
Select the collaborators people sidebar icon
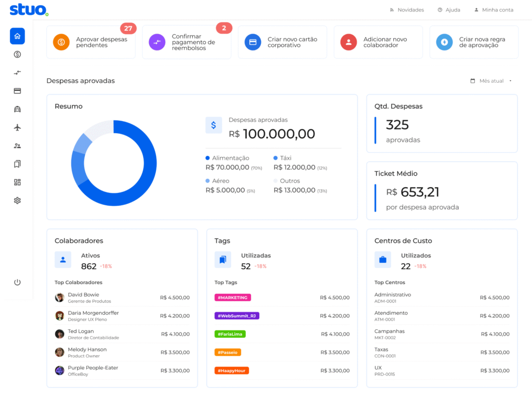click(17, 146)
